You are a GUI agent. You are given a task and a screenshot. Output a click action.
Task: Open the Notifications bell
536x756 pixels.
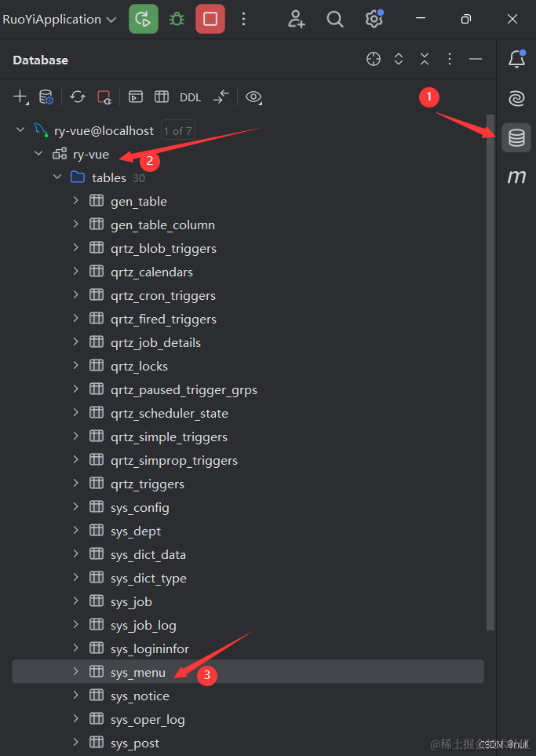pos(516,59)
